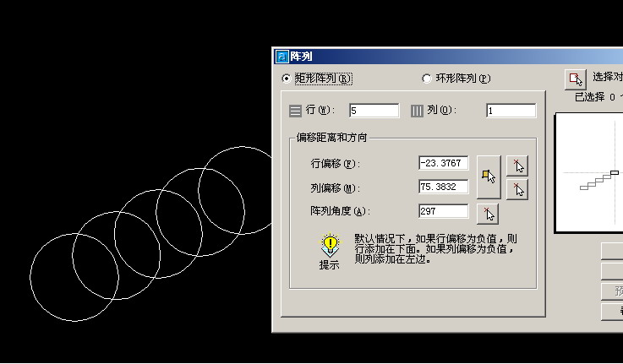623x364 pixels.
Task: Click the pick column offset icon
Action: tap(517, 189)
